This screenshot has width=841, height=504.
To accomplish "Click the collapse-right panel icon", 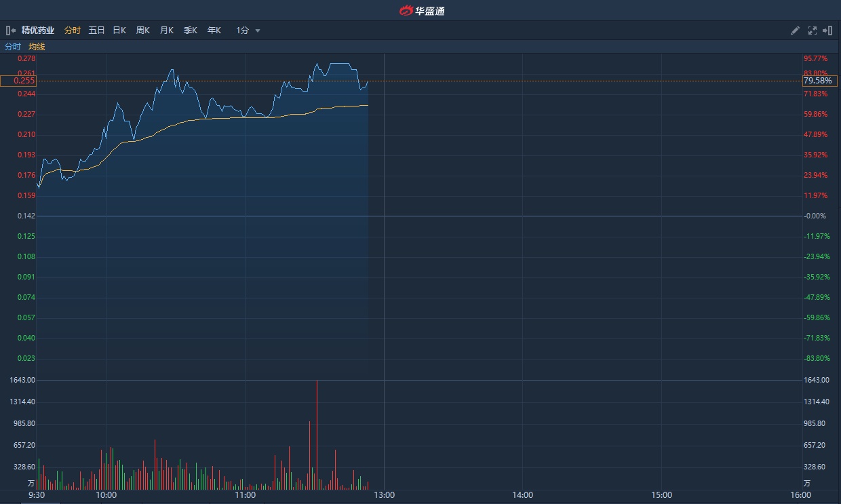I will [827, 31].
